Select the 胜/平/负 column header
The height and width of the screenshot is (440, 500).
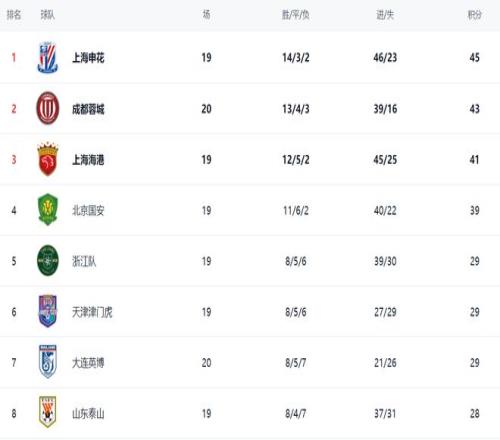296,15
